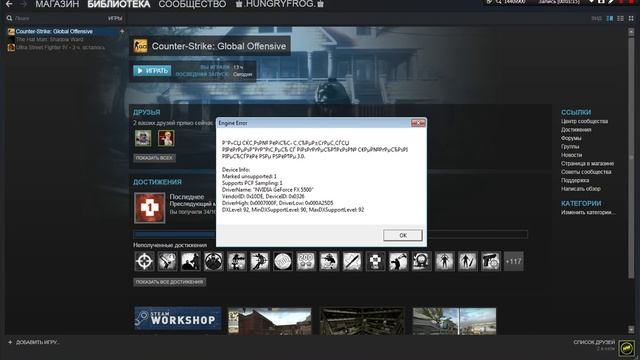Open Новости link

click(571, 155)
